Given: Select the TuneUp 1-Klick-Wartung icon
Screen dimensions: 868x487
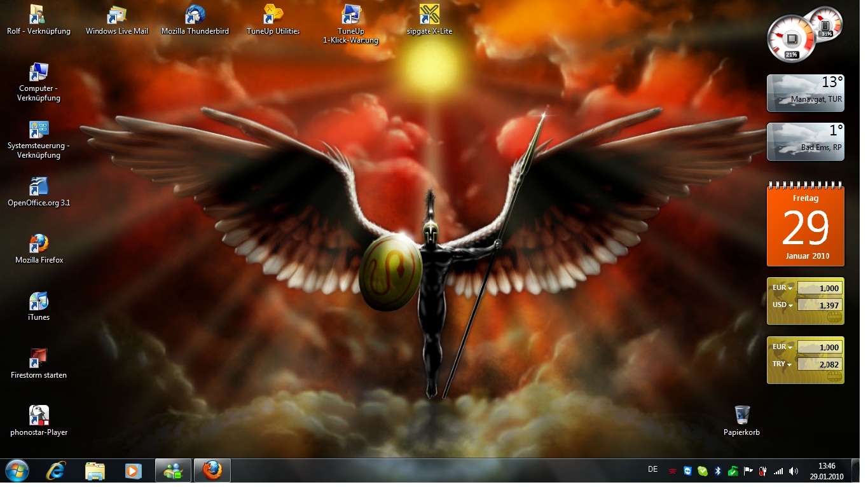Looking at the screenshot, I should (351, 24).
